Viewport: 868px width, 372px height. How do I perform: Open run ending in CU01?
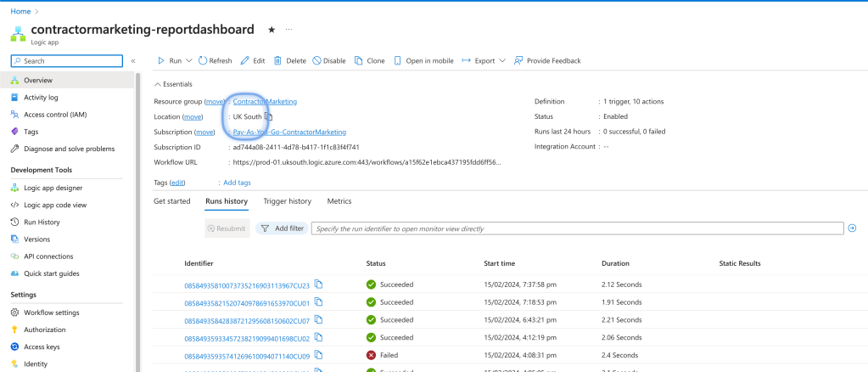point(247,303)
